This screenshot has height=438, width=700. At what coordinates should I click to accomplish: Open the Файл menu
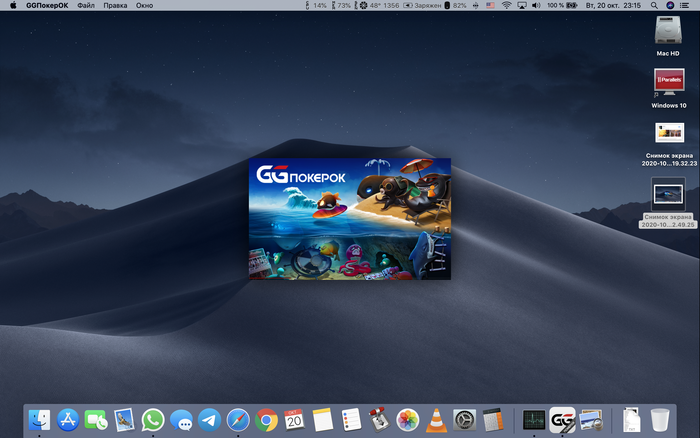86,5
